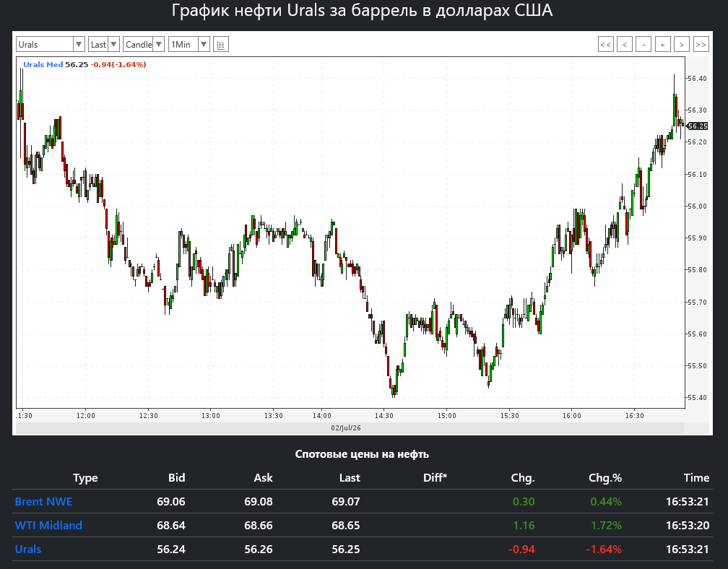Open the Brent NWE link
728x569 pixels.
(43, 502)
